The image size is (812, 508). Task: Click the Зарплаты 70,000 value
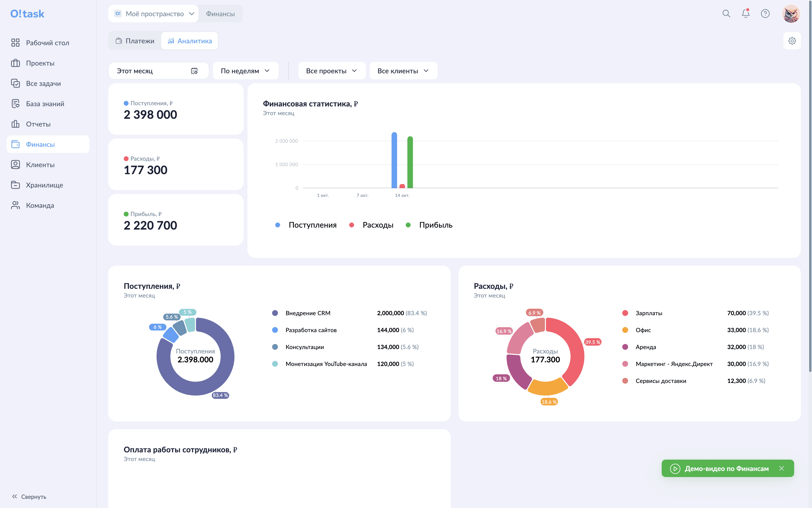737,313
